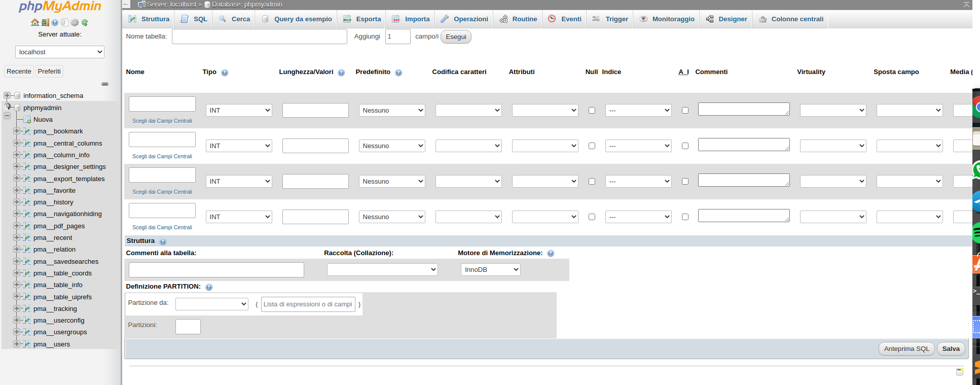Toggle Null checkbox in fourth field row
Viewport: 980px width, 385px height.
point(592,217)
